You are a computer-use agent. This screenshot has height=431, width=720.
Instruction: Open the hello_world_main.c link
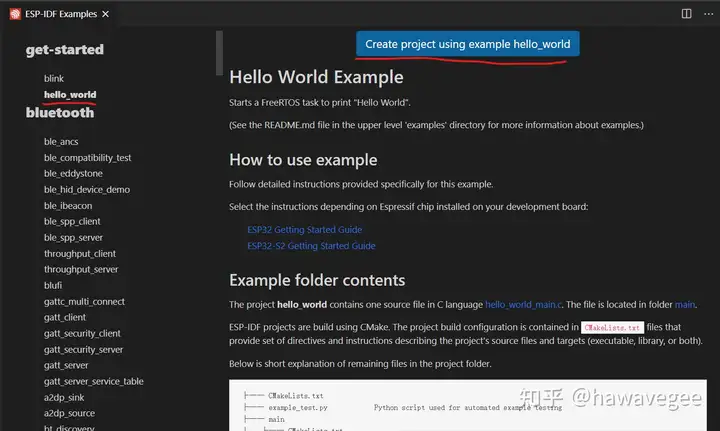pos(523,304)
